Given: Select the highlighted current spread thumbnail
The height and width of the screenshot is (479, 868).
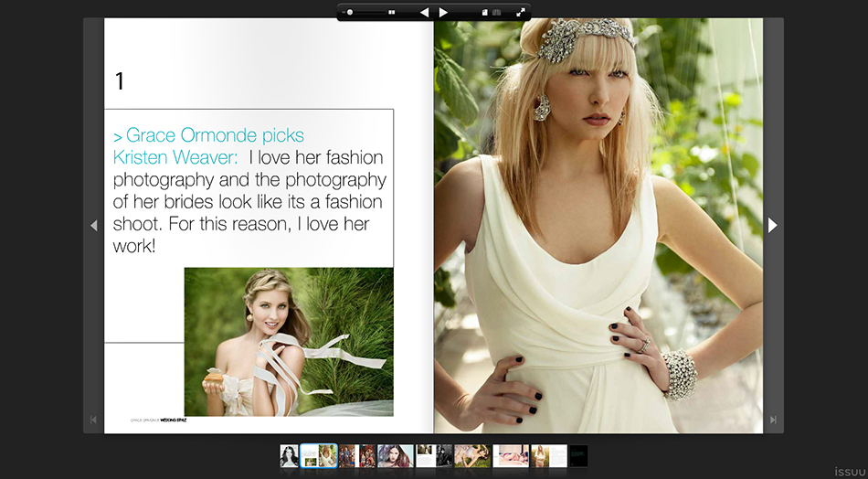Looking at the screenshot, I should [x=319, y=455].
